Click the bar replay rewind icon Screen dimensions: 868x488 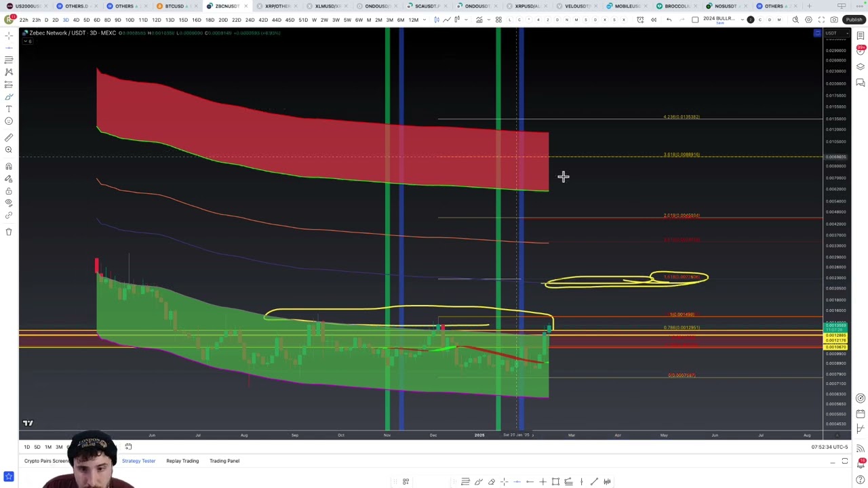[654, 20]
